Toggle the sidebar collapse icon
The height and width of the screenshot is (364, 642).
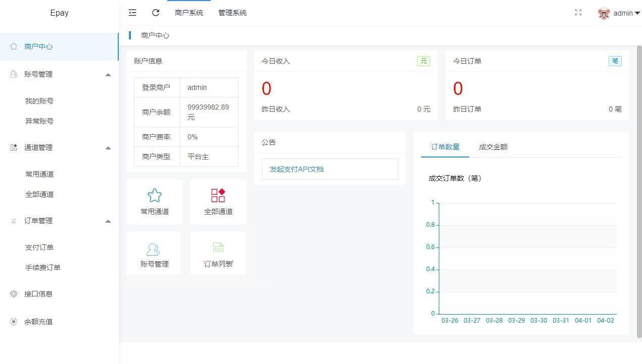point(132,13)
